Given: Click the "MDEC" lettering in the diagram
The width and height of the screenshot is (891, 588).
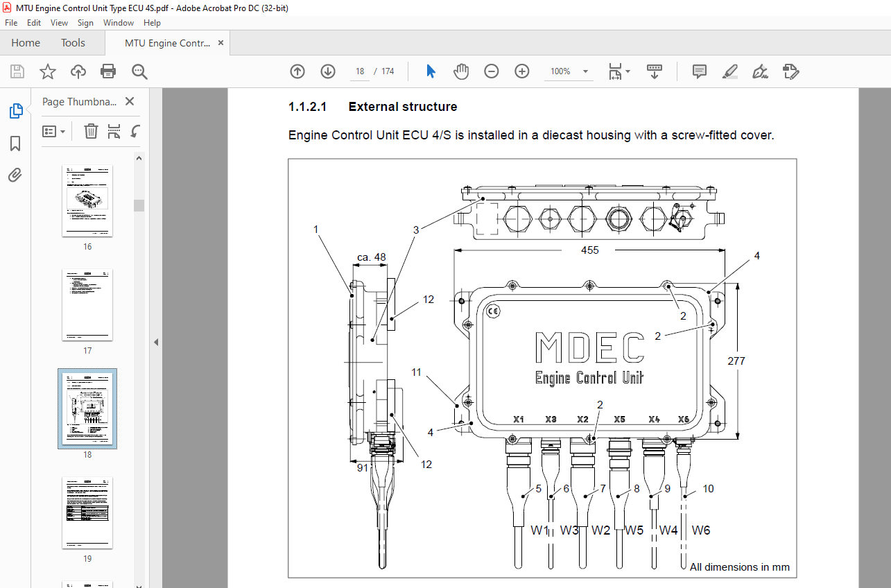Looking at the screenshot, I should pos(590,347).
